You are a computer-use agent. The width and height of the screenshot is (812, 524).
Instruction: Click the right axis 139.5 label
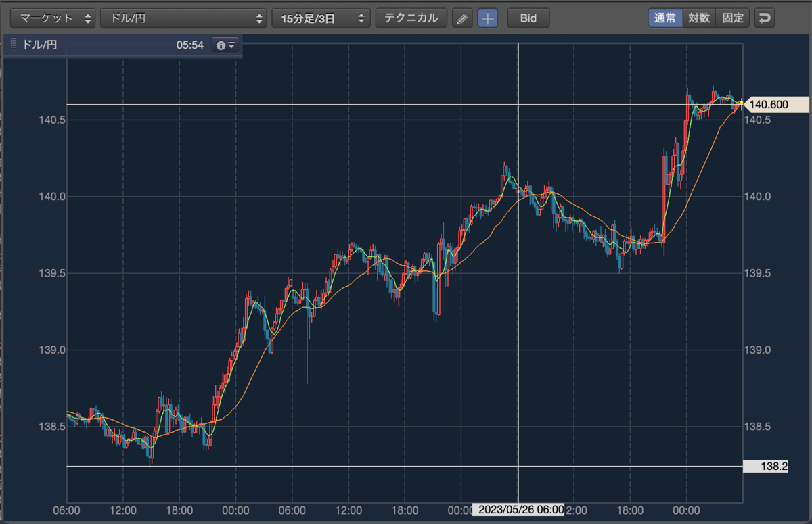click(759, 273)
